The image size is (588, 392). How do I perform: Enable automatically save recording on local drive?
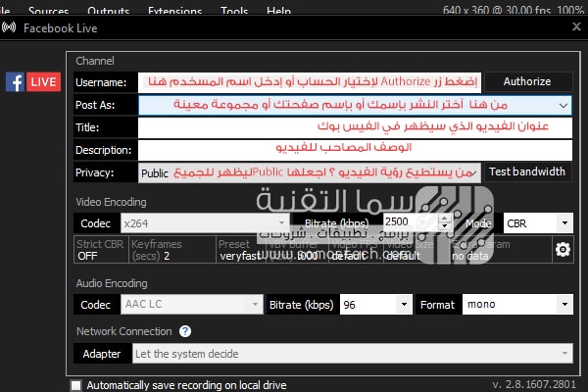point(76,385)
